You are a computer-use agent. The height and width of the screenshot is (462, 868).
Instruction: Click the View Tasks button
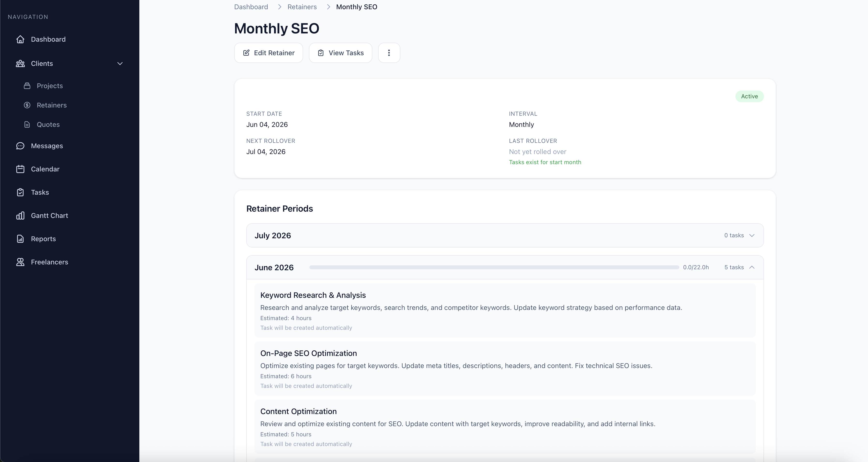click(x=340, y=53)
